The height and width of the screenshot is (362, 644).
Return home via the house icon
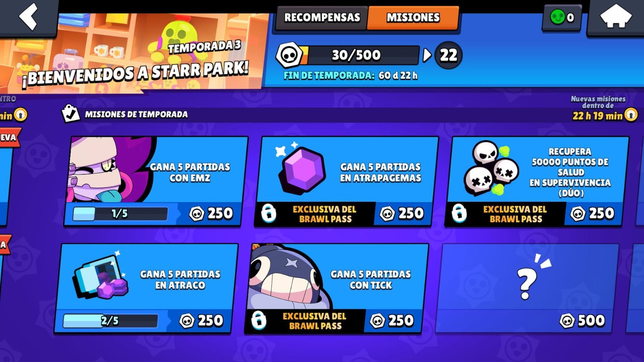(615, 17)
